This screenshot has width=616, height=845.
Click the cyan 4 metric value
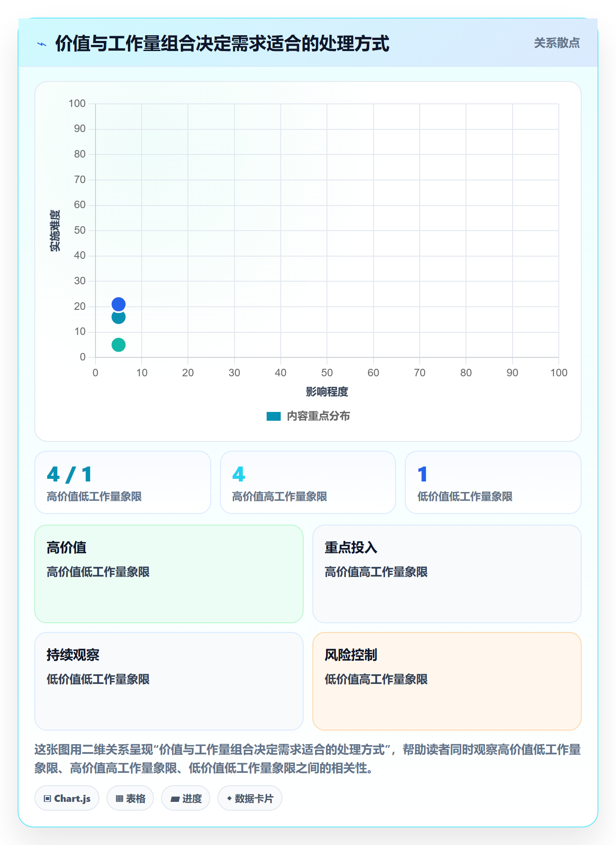click(x=238, y=474)
